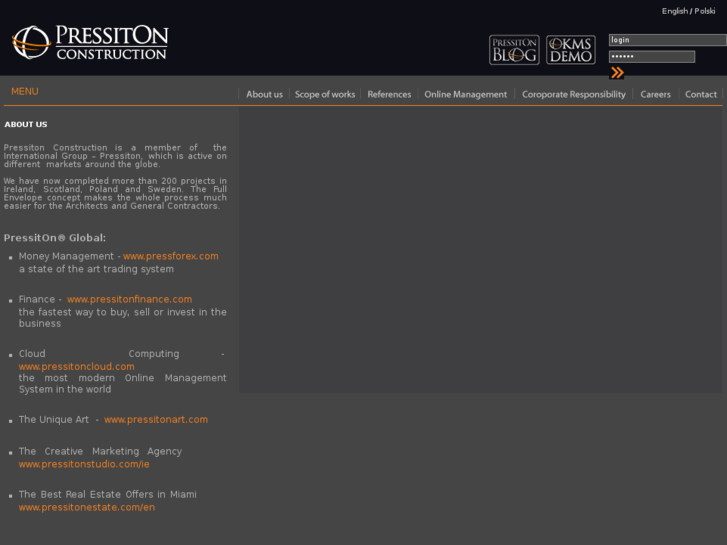Screen dimensions: 727x545
Task: Click the 'The Best Real Estate Offers in Miami' text
Action: tap(108, 494)
